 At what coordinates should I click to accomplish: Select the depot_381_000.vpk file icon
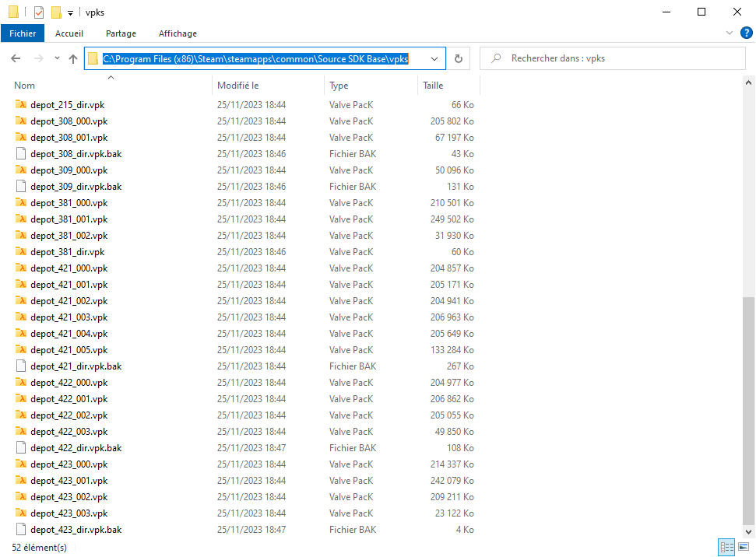pos(21,203)
